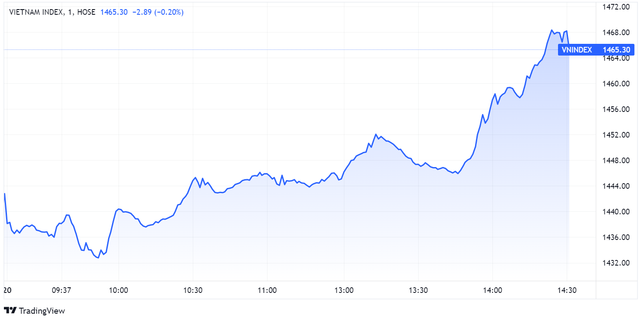Click the 14:30 time axis label
Image resolution: width=644 pixels, height=322 pixels.
tap(567, 290)
